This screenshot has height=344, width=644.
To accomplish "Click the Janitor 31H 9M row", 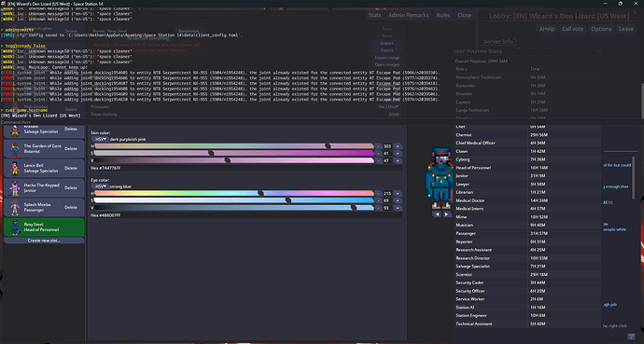I will [x=527, y=176].
